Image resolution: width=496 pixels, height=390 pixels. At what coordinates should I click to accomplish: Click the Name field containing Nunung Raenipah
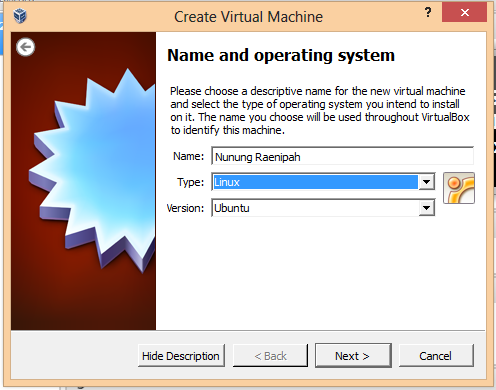pyautogui.click(x=342, y=156)
